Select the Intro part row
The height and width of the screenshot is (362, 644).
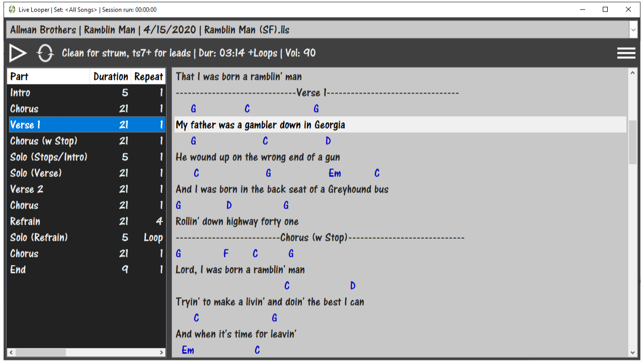click(87, 93)
